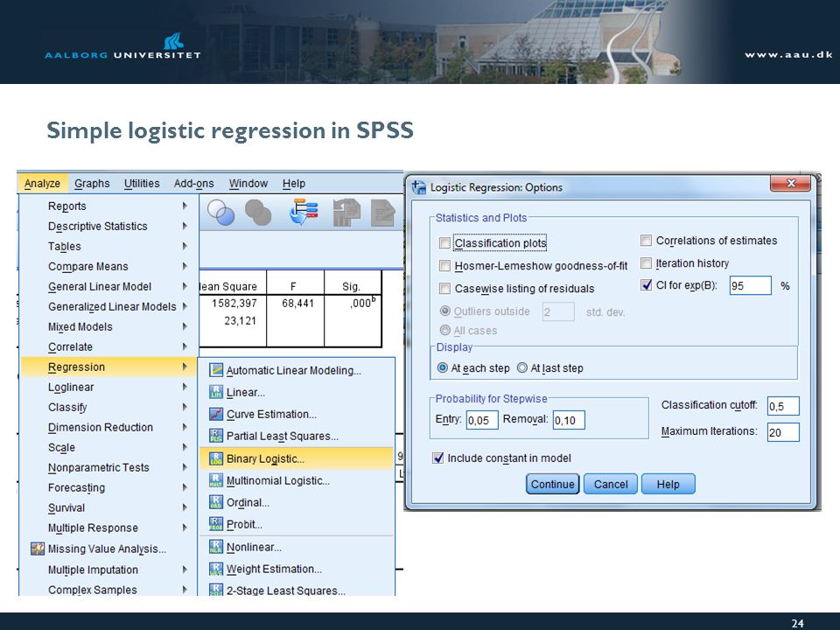Open the Window menu

(248, 183)
